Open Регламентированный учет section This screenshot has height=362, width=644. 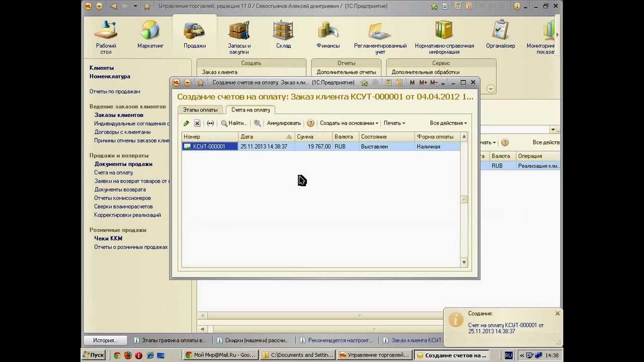(x=380, y=37)
